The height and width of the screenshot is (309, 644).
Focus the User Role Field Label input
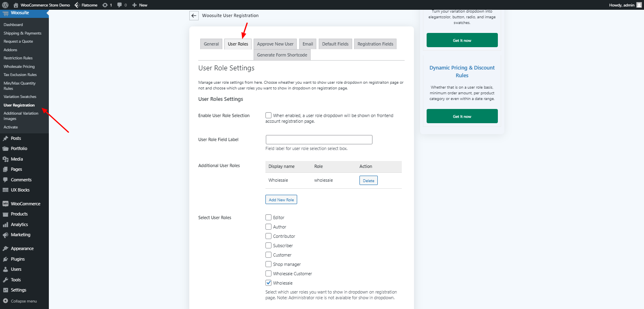click(319, 139)
